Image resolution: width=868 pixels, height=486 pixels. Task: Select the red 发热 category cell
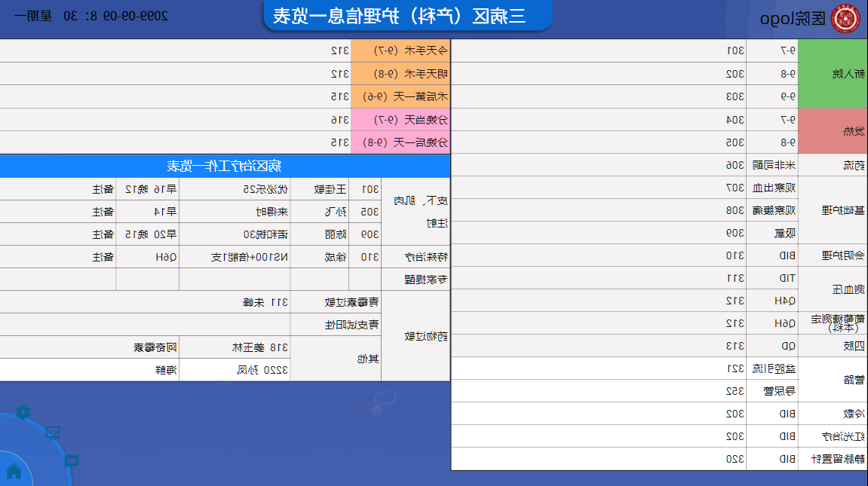click(x=833, y=131)
